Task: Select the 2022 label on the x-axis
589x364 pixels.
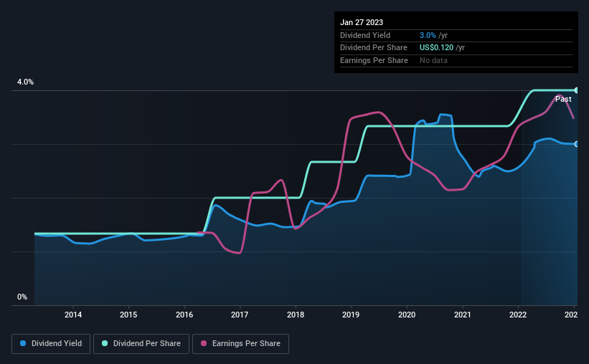Action: click(x=518, y=315)
